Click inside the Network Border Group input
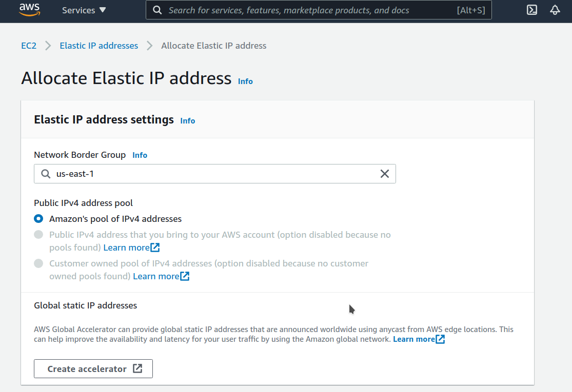Viewport: 572px width, 392px height. [x=205, y=174]
